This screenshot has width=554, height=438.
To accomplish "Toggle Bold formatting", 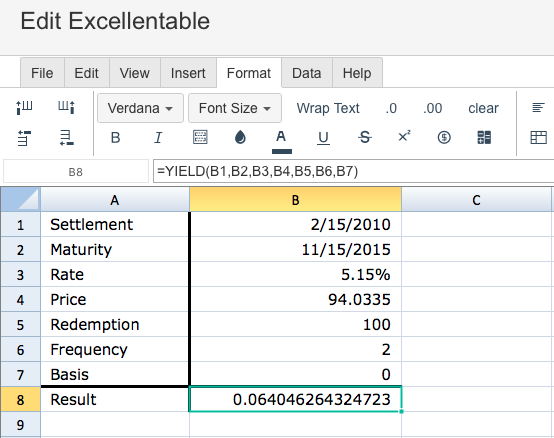I will [x=116, y=137].
